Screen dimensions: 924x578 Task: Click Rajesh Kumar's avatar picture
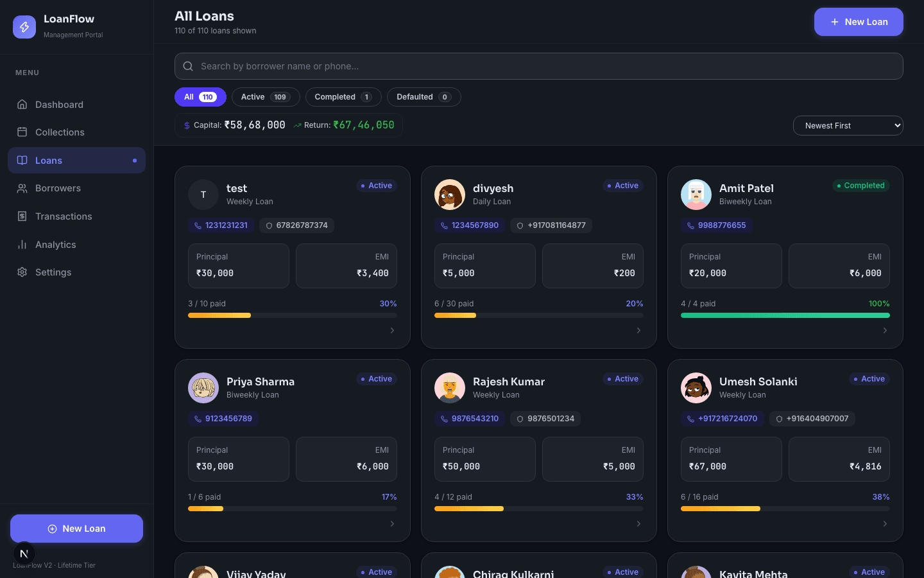450,388
